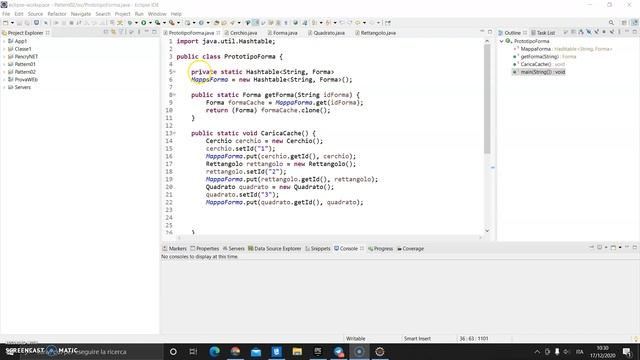Open Task View on the taskbar
Screen dimensions: 640x360
(193, 351)
